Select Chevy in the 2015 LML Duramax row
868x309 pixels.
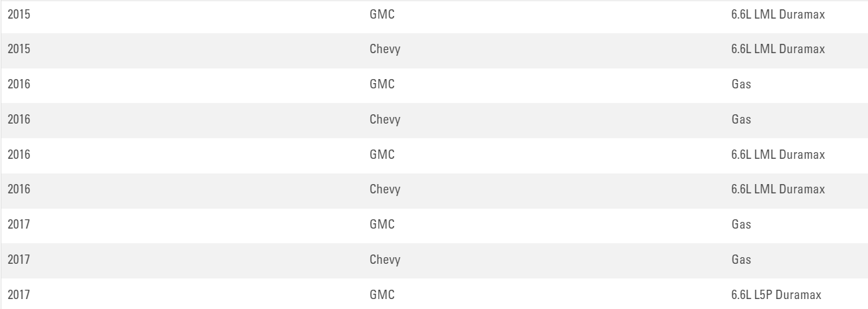pos(384,50)
